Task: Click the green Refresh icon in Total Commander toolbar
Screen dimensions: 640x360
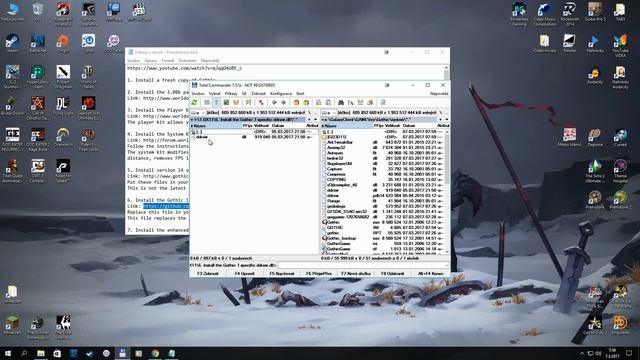Action: 195,102
